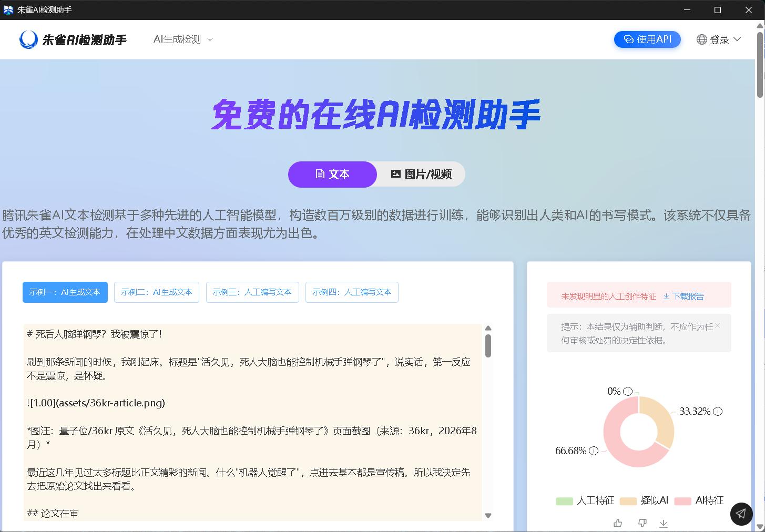Click the "## 论文在审" heading line
This screenshot has width=765, height=532.
click(53, 514)
